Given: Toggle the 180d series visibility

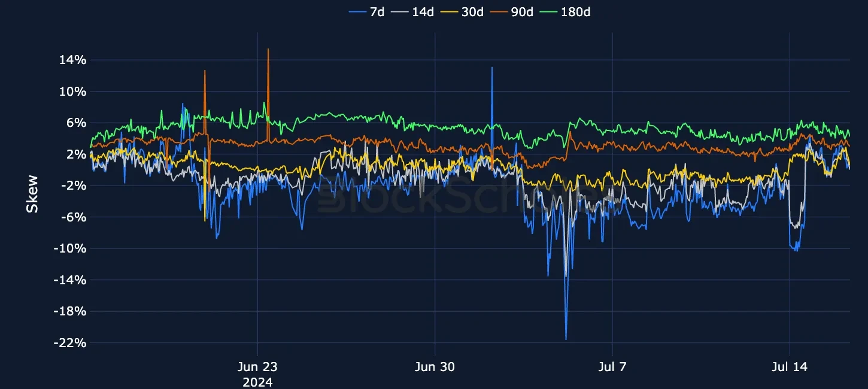Looking at the screenshot, I should pos(575,11).
